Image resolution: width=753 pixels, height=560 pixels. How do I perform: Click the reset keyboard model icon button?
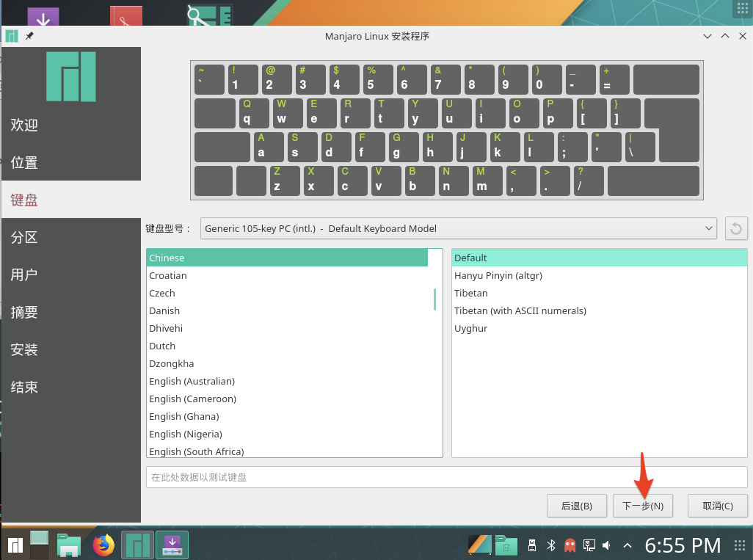click(x=735, y=228)
